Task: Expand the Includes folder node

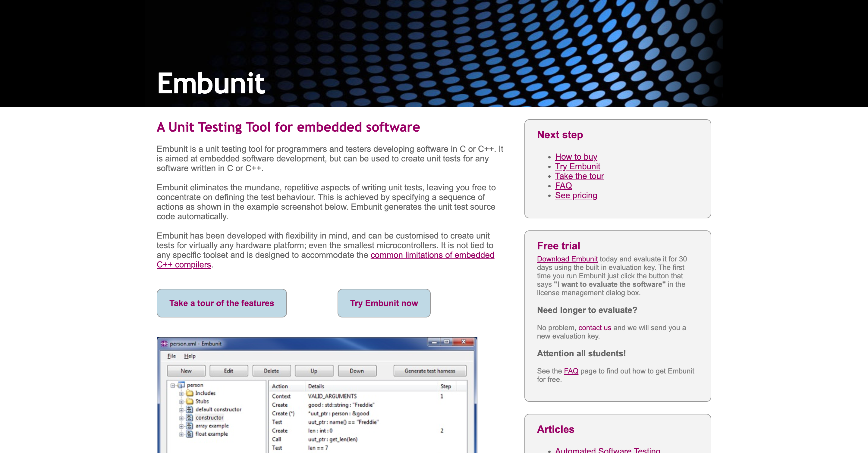Action: (181, 393)
